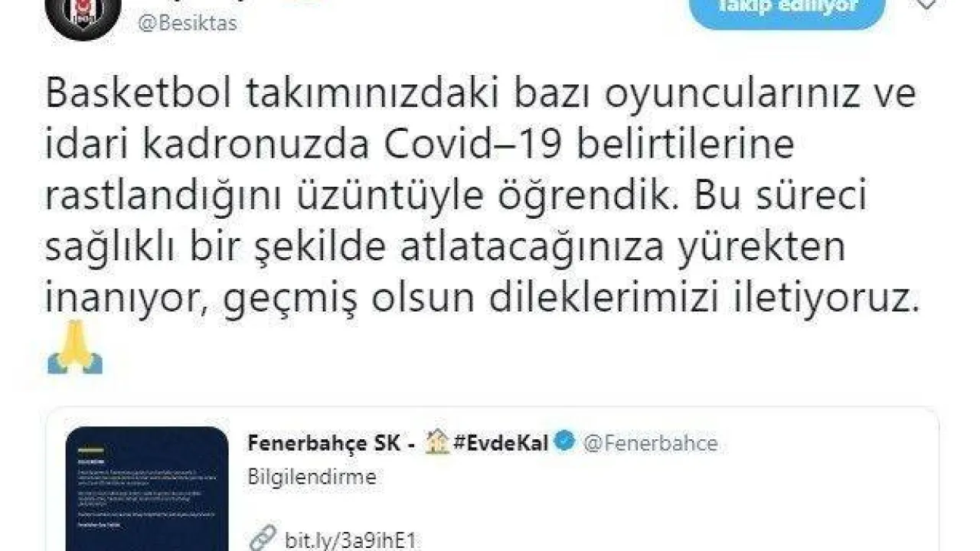Screen dimensions: 980x551
Task: Click Fenerbahçe's blue verified badge
Action: click(x=565, y=442)
